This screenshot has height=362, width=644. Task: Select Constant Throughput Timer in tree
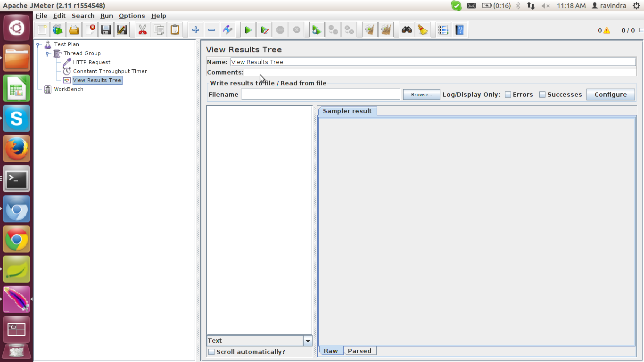110,71
